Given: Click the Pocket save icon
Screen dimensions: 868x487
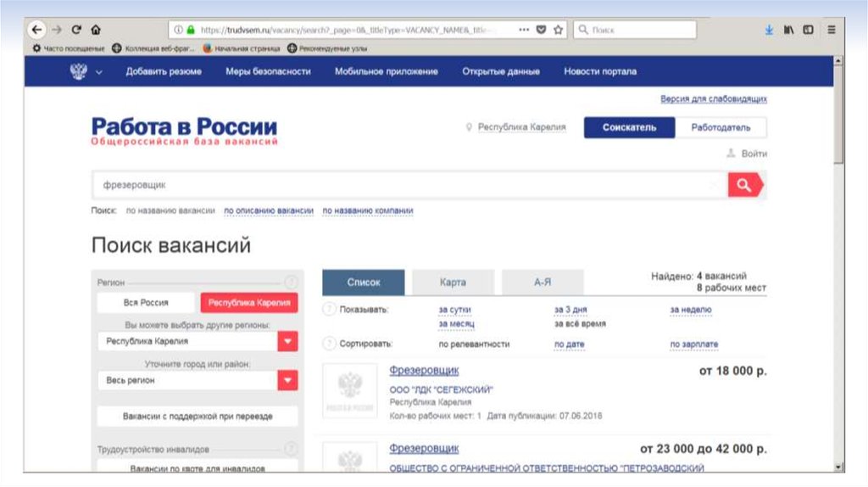Looking at the screenshot, I should click(542, 30).
